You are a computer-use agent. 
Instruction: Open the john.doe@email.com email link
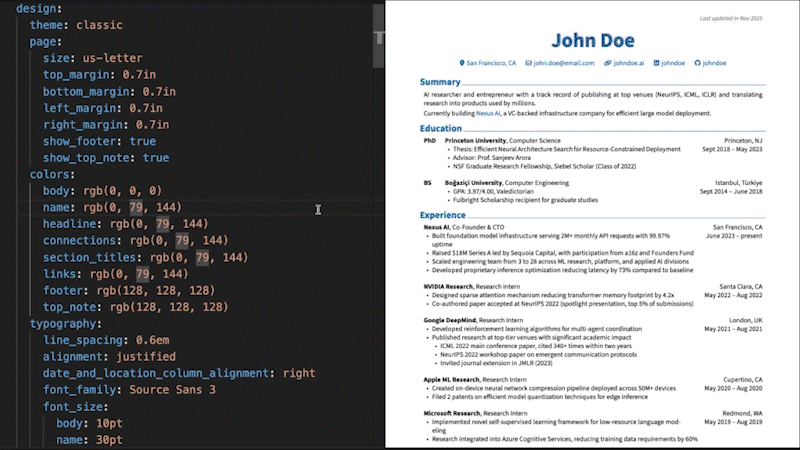pos(563,63)
